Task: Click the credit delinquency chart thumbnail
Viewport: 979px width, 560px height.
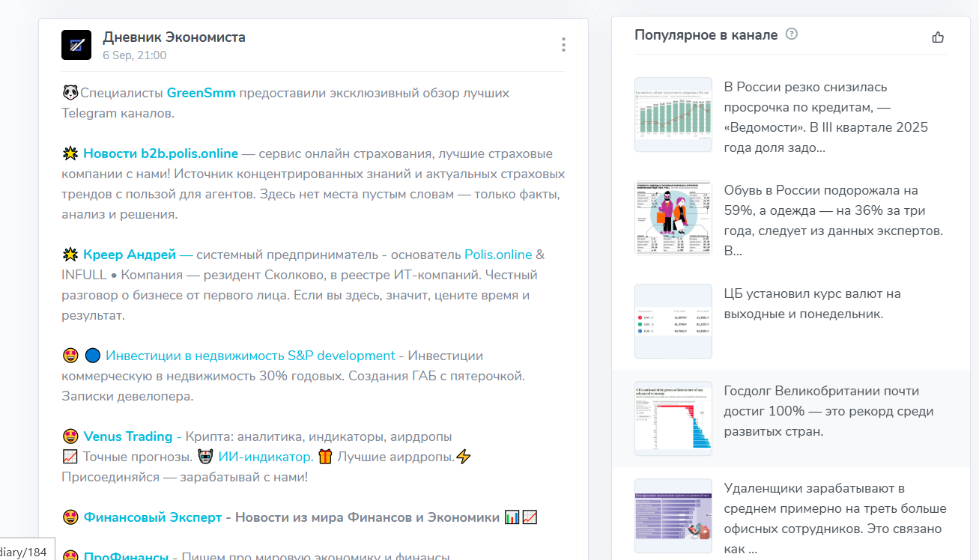Action: click(673, 114)
